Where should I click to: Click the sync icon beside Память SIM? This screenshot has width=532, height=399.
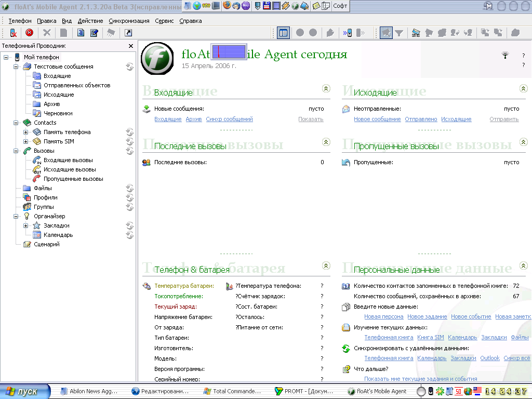tap(129, 141)
